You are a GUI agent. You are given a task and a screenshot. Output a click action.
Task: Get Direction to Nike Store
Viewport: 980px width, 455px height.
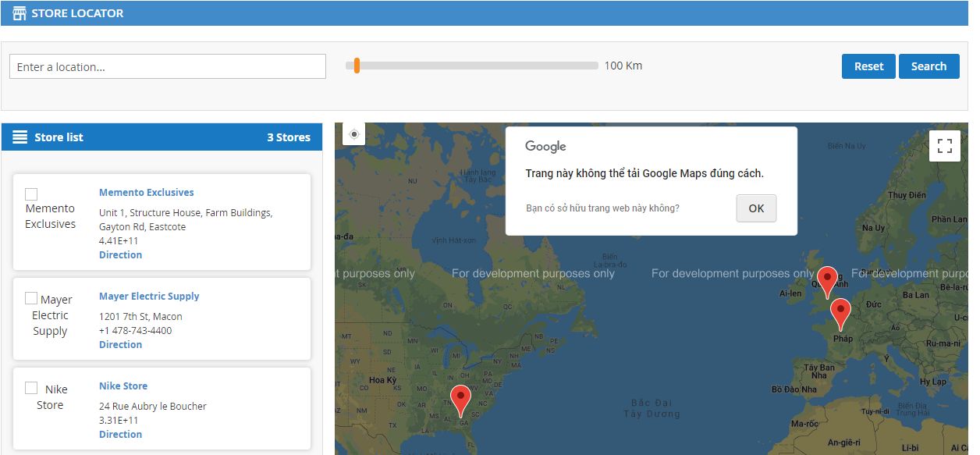[120, 435]
